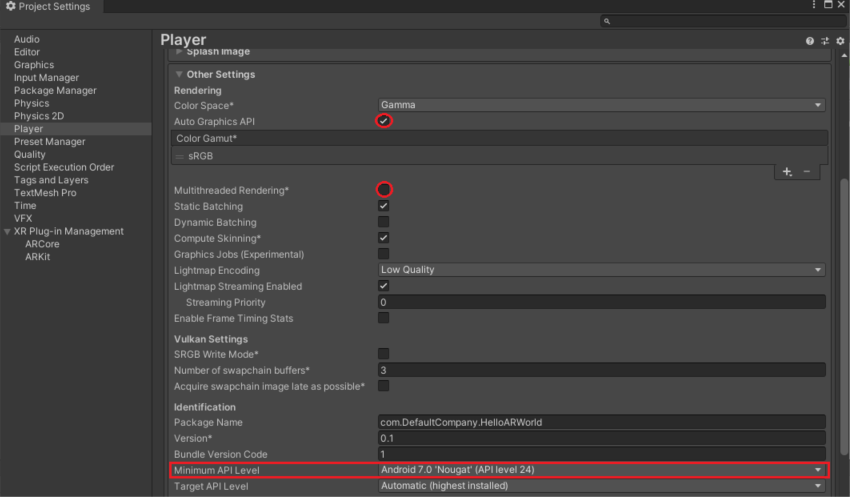Click the plus icon under Color Gamut

pos(787,172)
